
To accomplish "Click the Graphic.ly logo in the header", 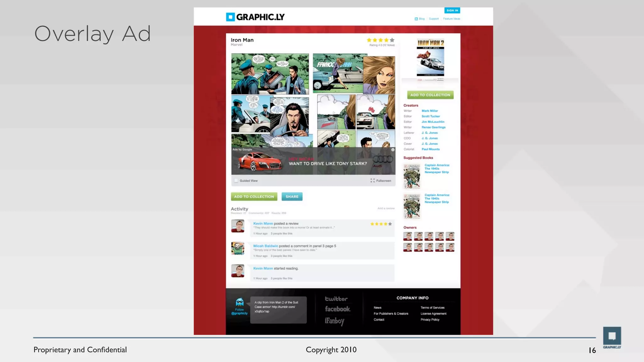I will tap(255, 17).
